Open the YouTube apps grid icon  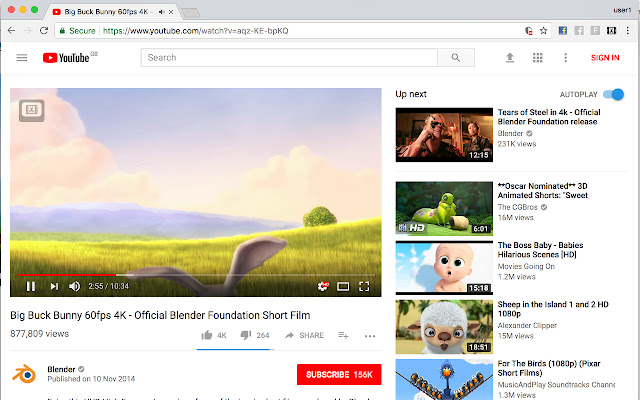click(x=538, y=58)
